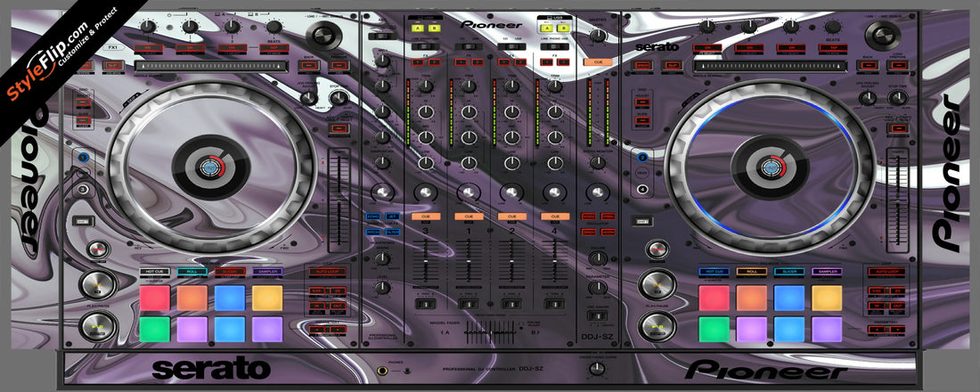The image size is (980, 392).
Task: Touch the right deck jog wheel platter
Action: click(x=770, y=167)
